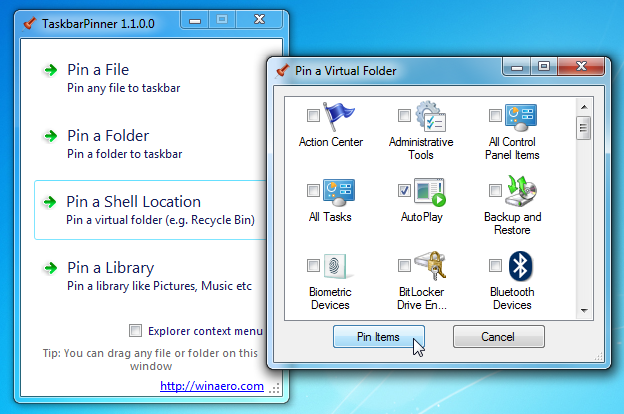The height and width of the screenshot is (414, 624).
Task: Select the Action Center flag icon
Action: point(338,116)
